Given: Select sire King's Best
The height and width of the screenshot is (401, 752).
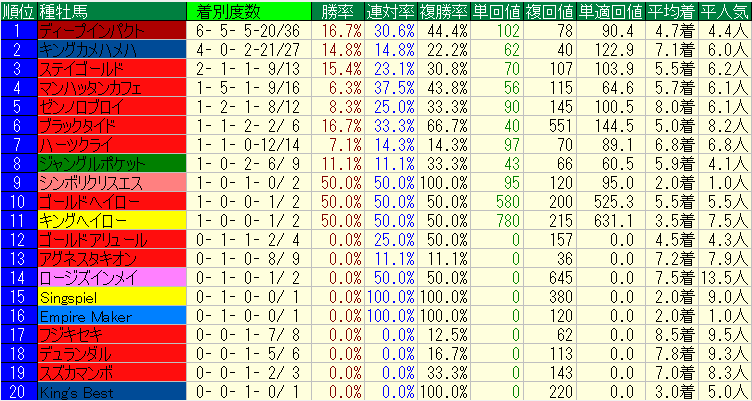Looking at the screenshot, I should [x=112, y=393].
